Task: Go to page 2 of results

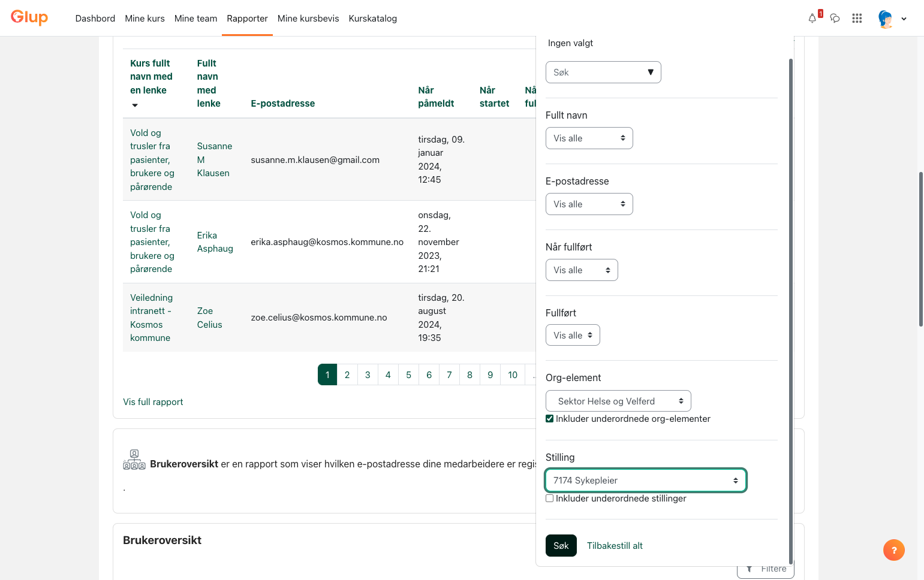Action: click(x=347, y=374)
